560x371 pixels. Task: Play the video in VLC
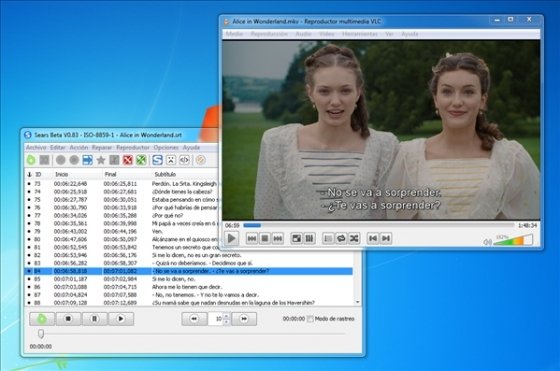coord(231,238)
